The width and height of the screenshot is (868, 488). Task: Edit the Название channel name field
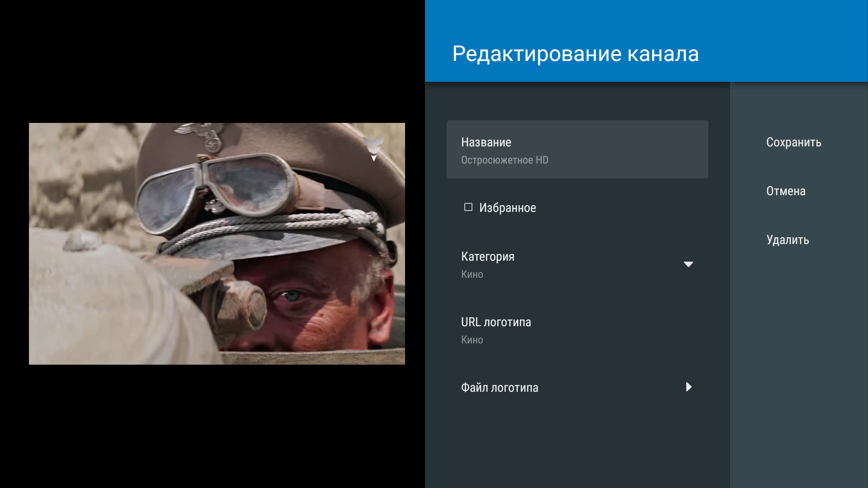tap(577, 150)
